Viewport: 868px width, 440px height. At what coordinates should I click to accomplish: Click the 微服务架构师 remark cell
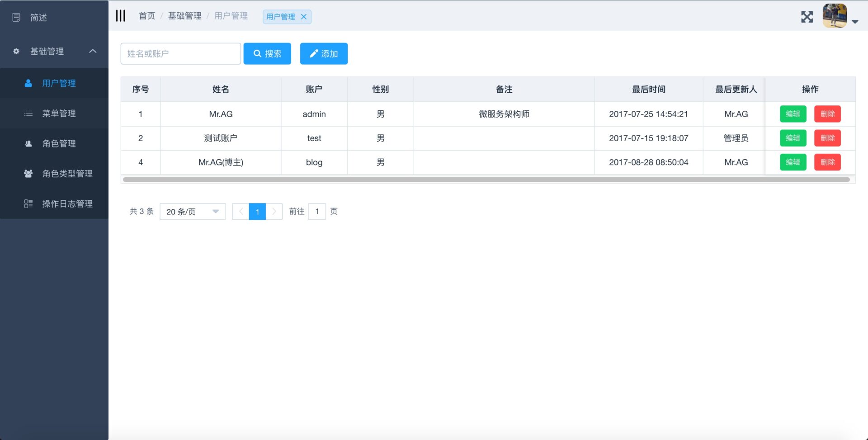pyautogui.click(x=504, y=114)
